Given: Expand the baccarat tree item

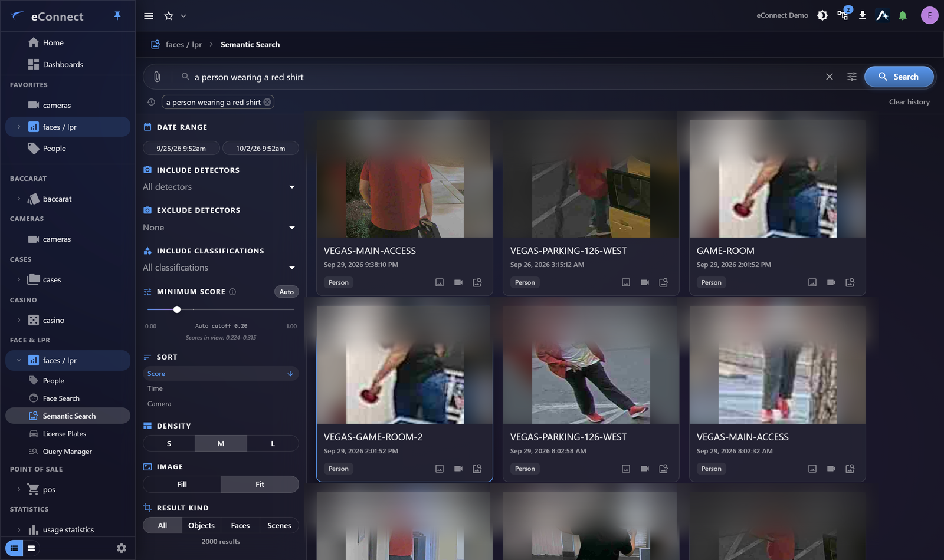Looking at the screenshot, I should click(19, 199).
